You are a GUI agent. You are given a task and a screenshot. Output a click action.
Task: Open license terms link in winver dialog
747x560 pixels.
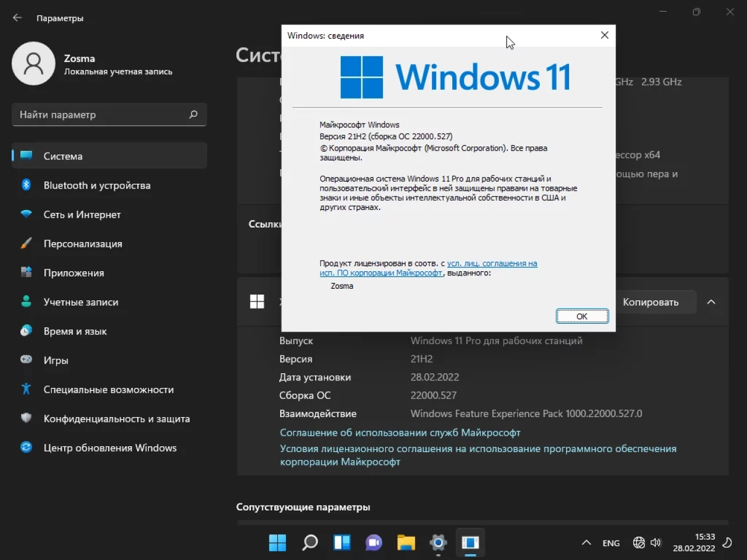click(428, 268)
